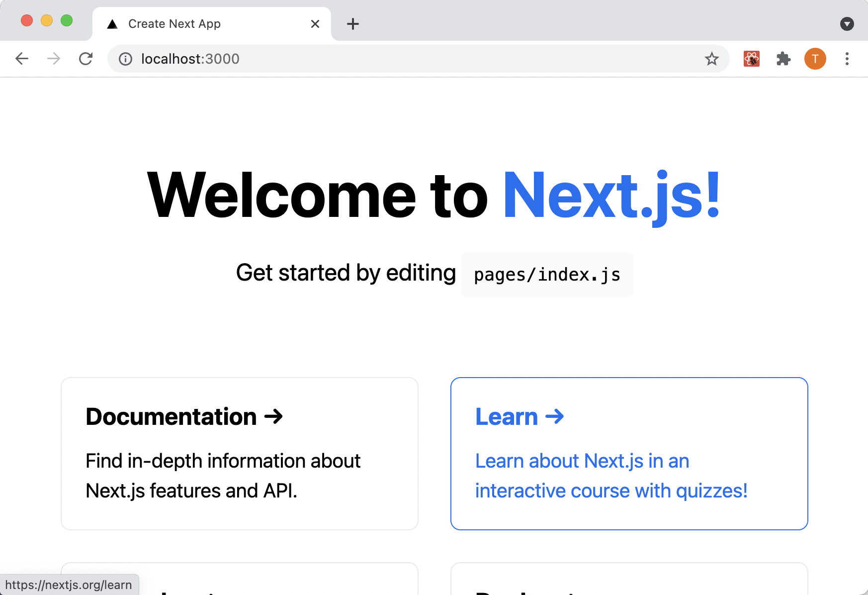Open the Extensions puzzle menu
The height and width of the screenshot is (595, 868).
point(783,59)
